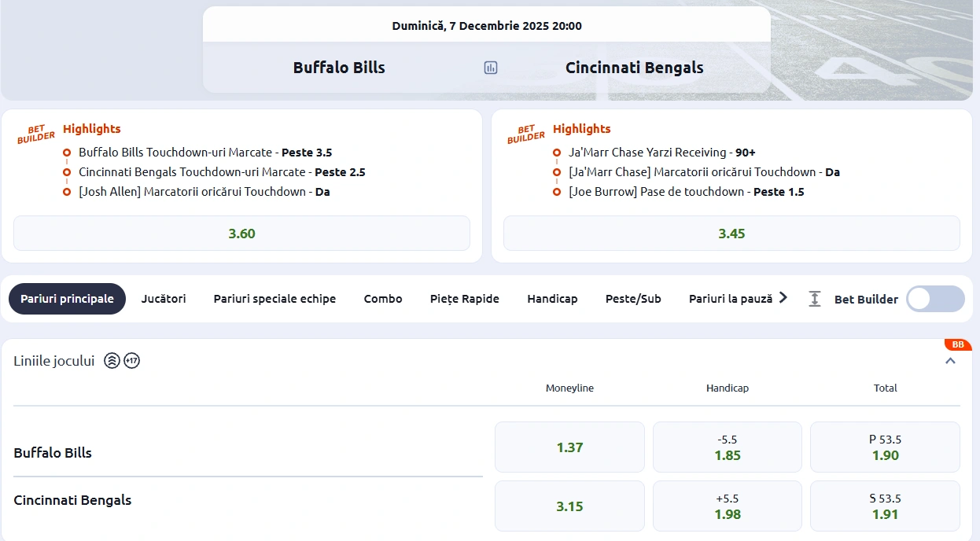Click the vertical arrows icon beside Bet Builder

[814, 299]
